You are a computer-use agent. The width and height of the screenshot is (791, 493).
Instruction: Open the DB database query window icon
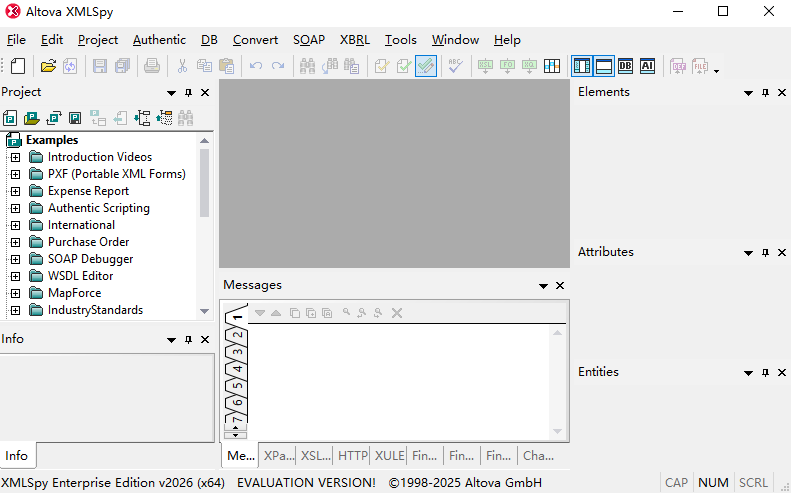[x=626, y=66]
